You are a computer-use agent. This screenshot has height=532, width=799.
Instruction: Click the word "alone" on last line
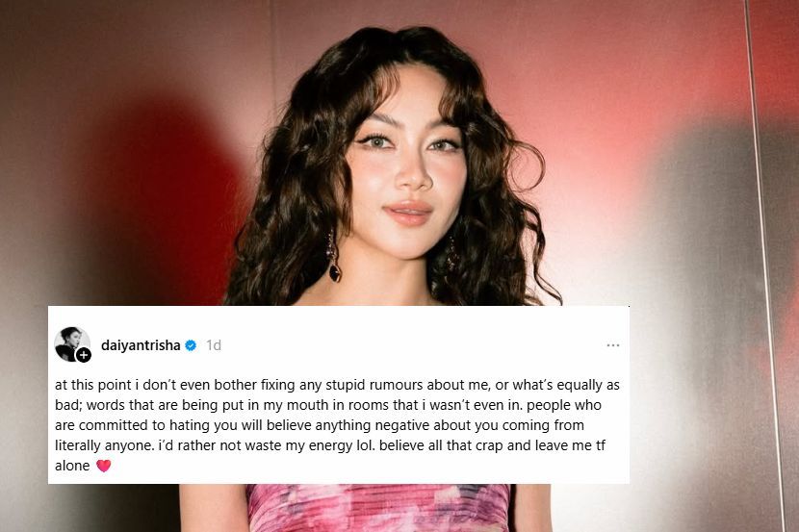[x=72, y=466]
